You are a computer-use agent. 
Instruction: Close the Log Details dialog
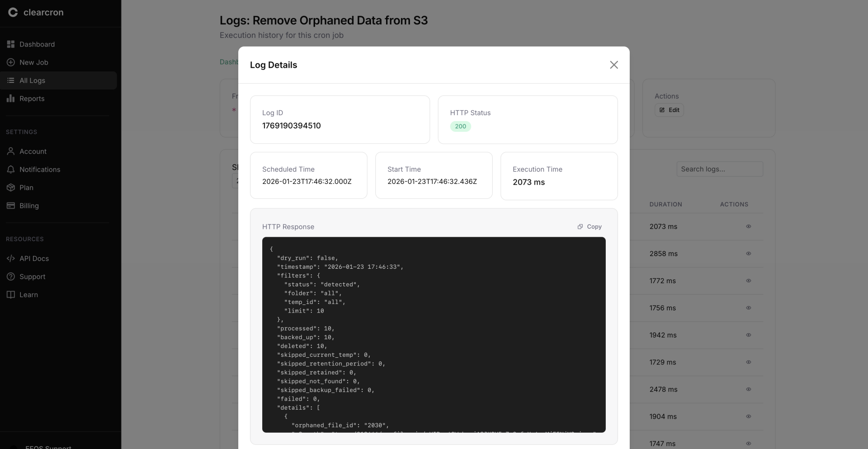(x=613, y=65)
